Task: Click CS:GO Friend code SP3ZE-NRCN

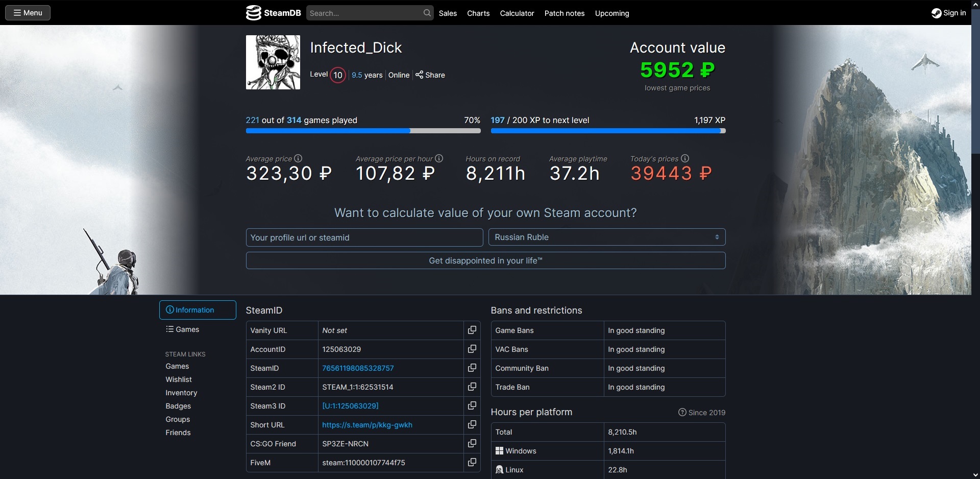Action: (x=345, y=444)
